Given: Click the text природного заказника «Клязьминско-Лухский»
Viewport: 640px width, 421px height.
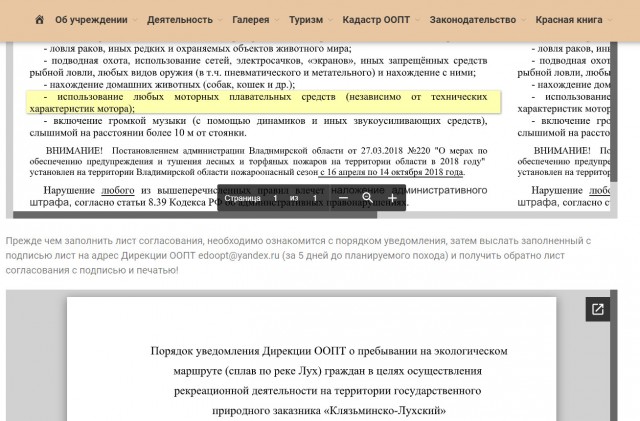Looking at the screenshot, I should click(329, 410).
